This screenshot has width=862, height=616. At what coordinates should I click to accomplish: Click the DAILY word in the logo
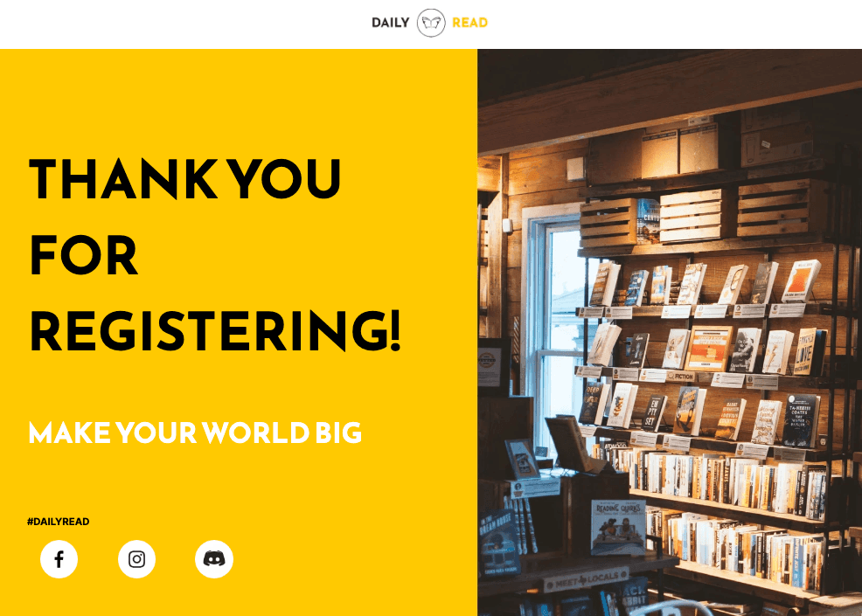[x=390, y=23]
